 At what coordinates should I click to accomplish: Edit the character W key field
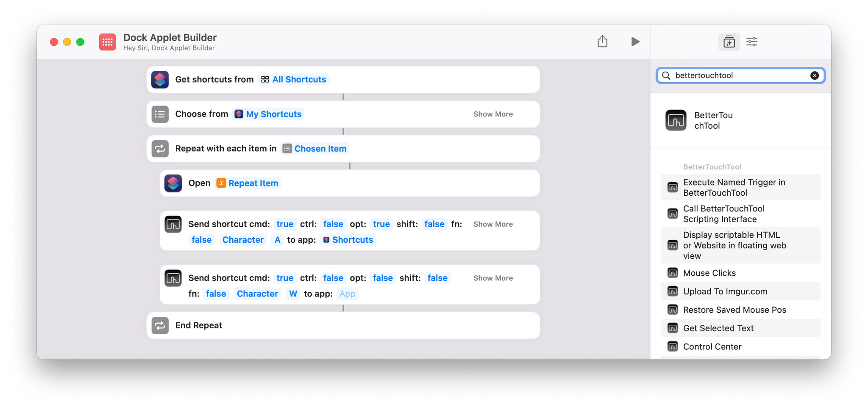pyautogui.click(x=293, y=294)
